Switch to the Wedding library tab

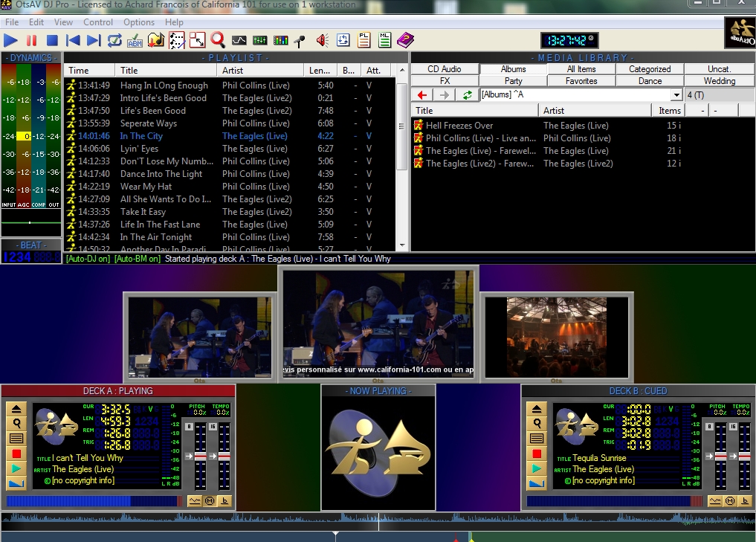point(720,81)
